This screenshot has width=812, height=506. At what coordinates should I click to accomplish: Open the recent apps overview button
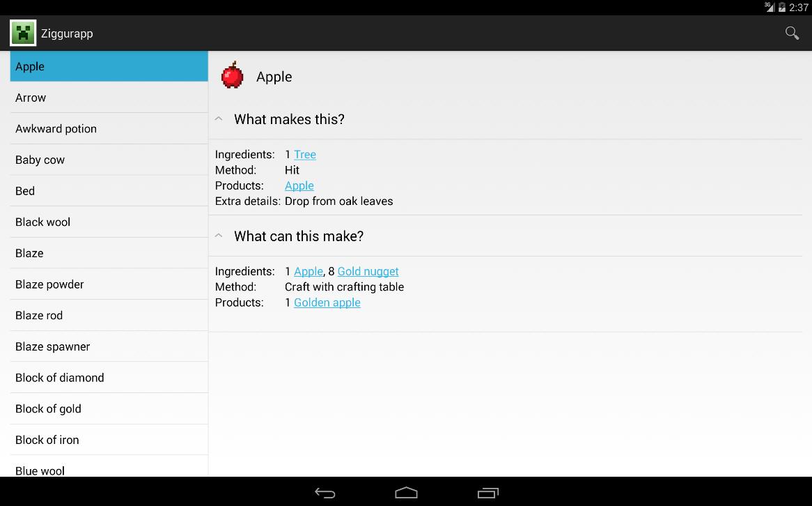pyautogui.click(x=487, y=493)
